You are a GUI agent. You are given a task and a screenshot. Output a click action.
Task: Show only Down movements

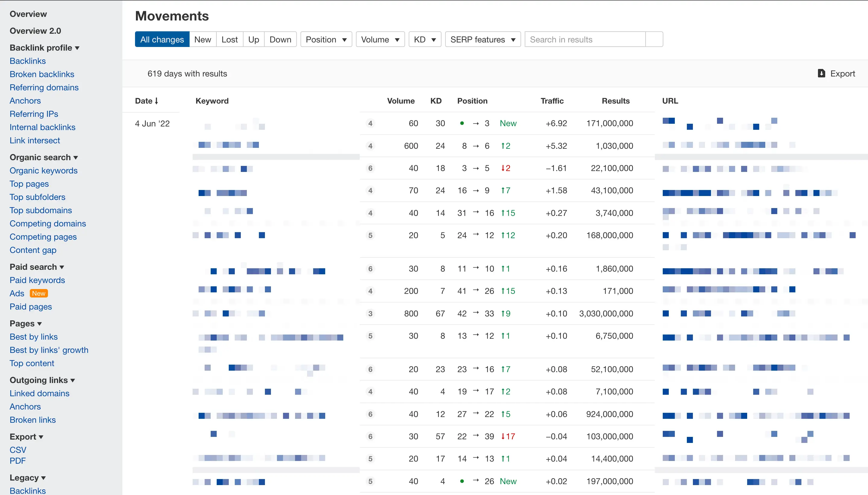click(280, 39)
